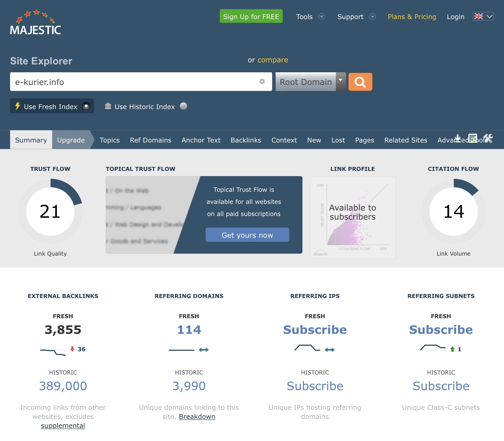Expand the Tools dropdown arrow
This screenshot has height=441, width=504.
(x=322, y=17)
